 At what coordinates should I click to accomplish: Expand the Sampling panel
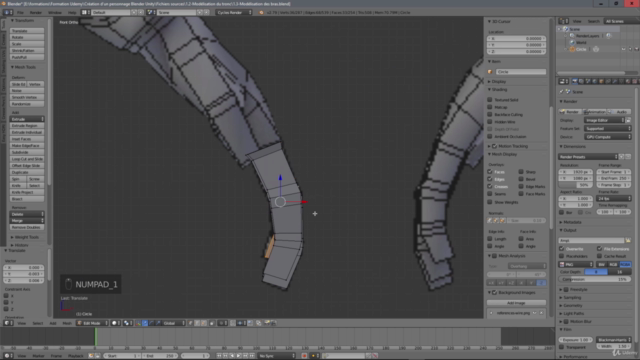(571, 298)
